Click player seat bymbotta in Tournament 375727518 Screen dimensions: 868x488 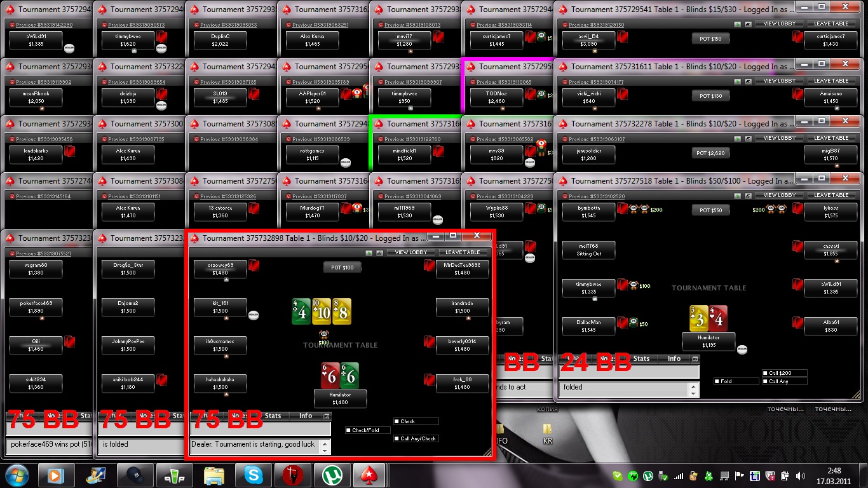tap(588, 212)
